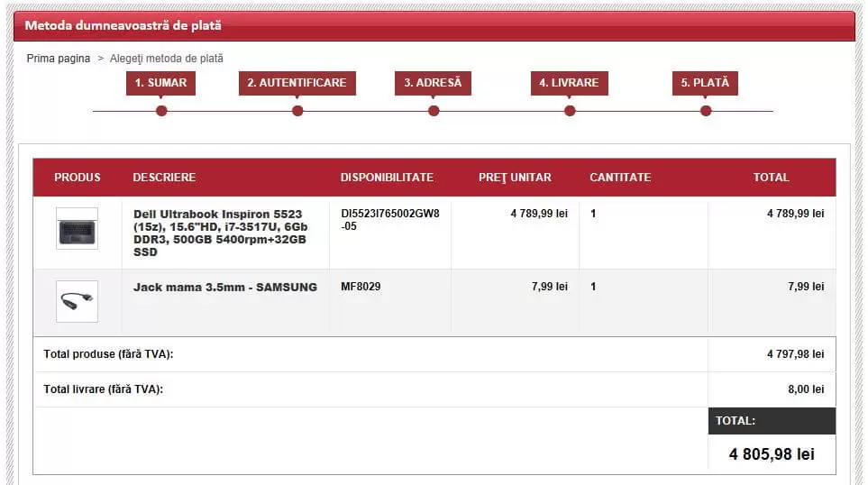This screenshot has height=485, width=868.
Task: Click the DISPONIBILITATE column header
Action: tap(387, 178)
